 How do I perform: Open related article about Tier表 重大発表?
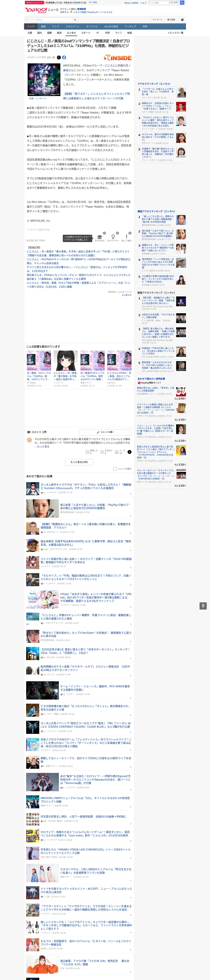[x=78, y=253]
